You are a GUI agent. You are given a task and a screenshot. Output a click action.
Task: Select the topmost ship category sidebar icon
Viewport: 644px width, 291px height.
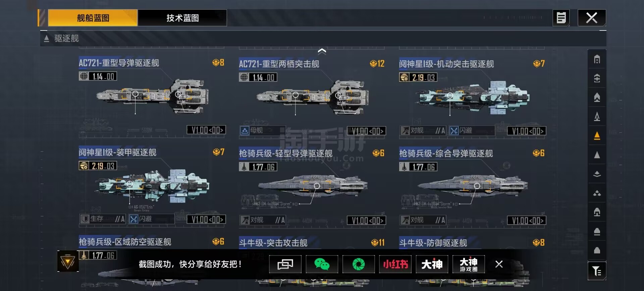597,59
